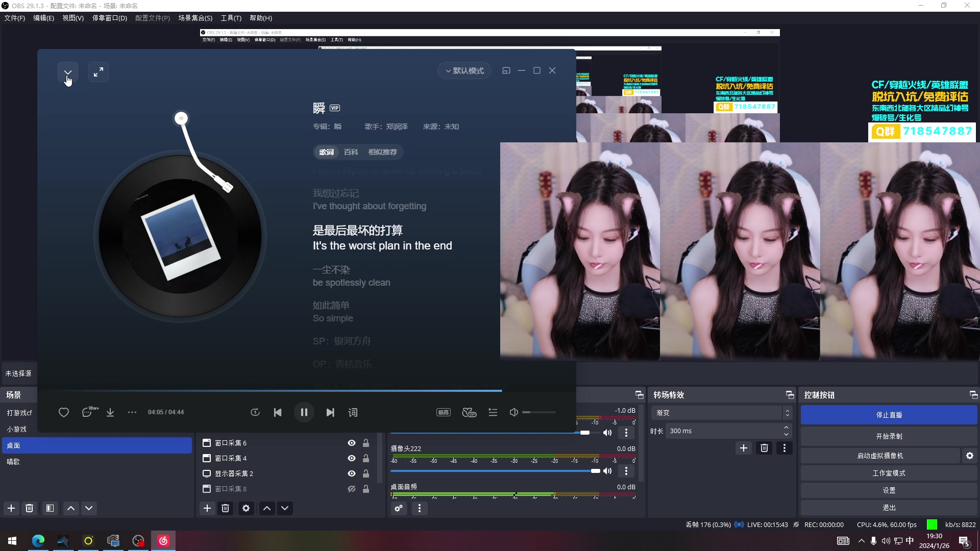
Task: Select the 相似推荐 tab
Action: pyautogui.click(x=382, y=152)
